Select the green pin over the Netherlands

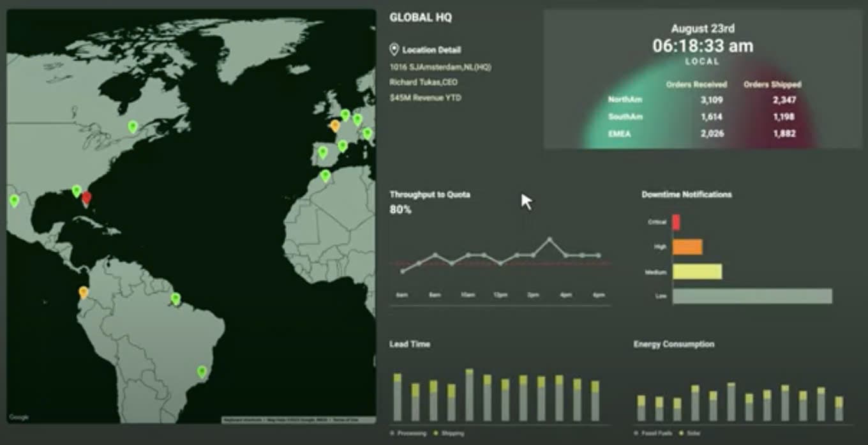345,116
